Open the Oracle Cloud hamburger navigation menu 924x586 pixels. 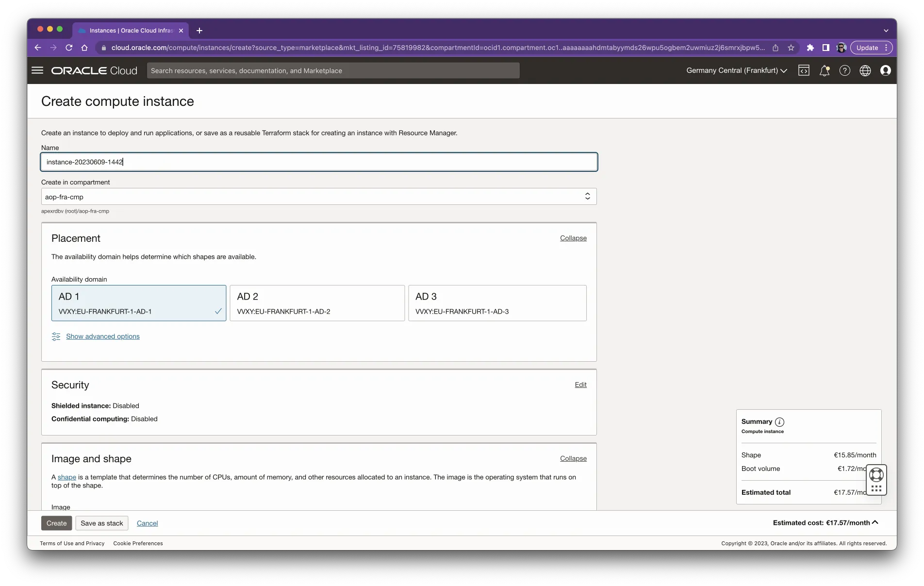[x=37, y=70]
